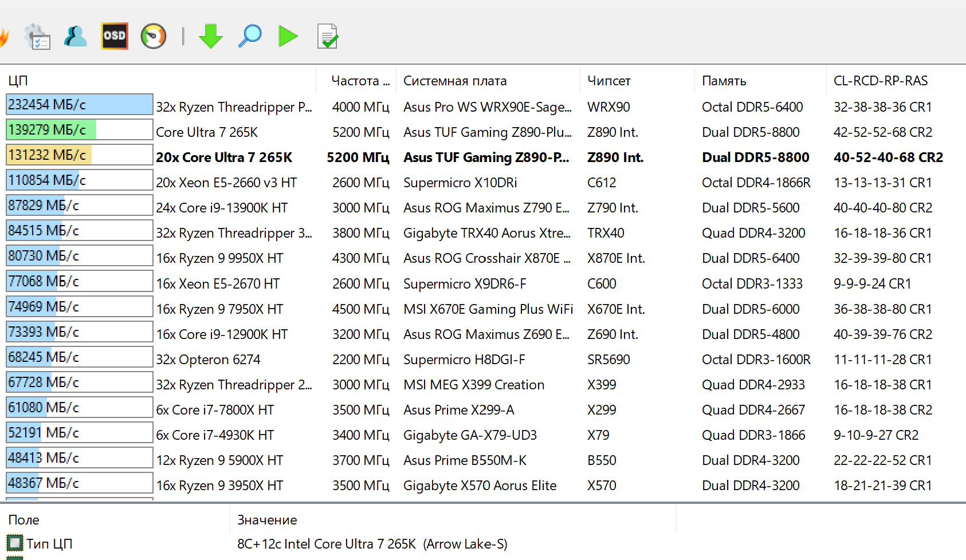
Task: Select the '16x Ryzen 9 3950X HT' entry
Action: click(x=219, y=486)
